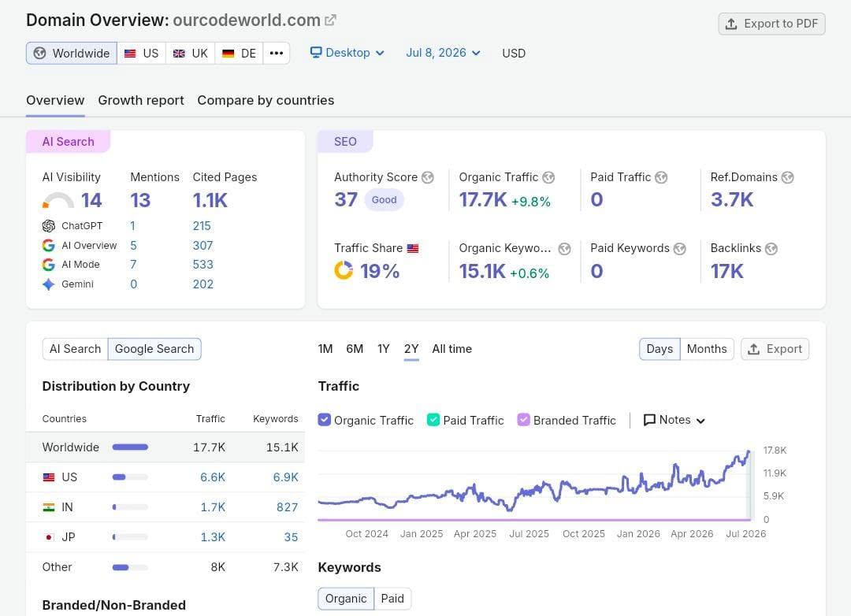Click globe icon next to Organic Traffic

pos(548,177)
